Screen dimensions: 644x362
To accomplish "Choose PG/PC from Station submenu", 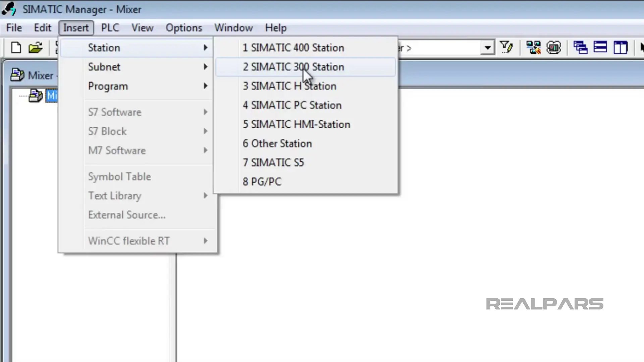I will 306,181.
